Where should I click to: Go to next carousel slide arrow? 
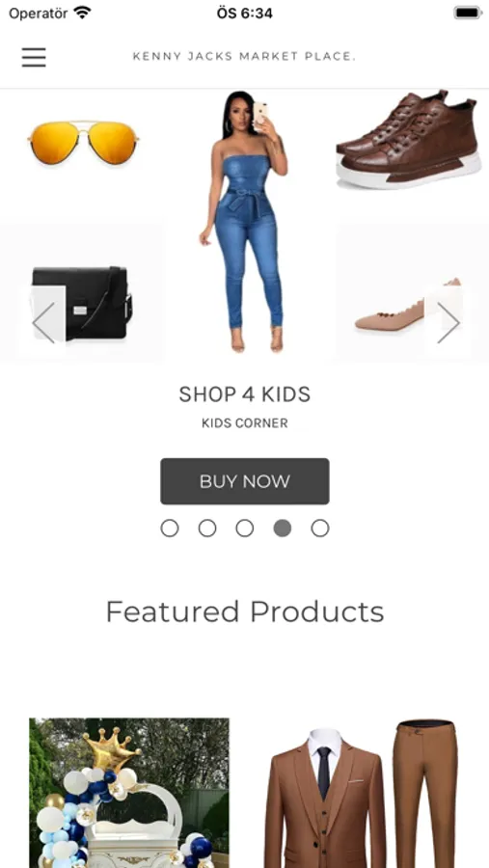point(448,323)
